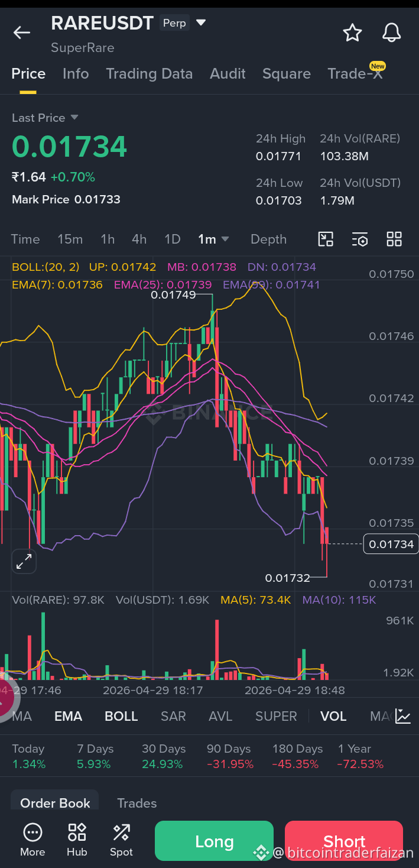Viewport: 419px width, 868px height.
Task: Open the Audit tab
Action: (228, 74)
